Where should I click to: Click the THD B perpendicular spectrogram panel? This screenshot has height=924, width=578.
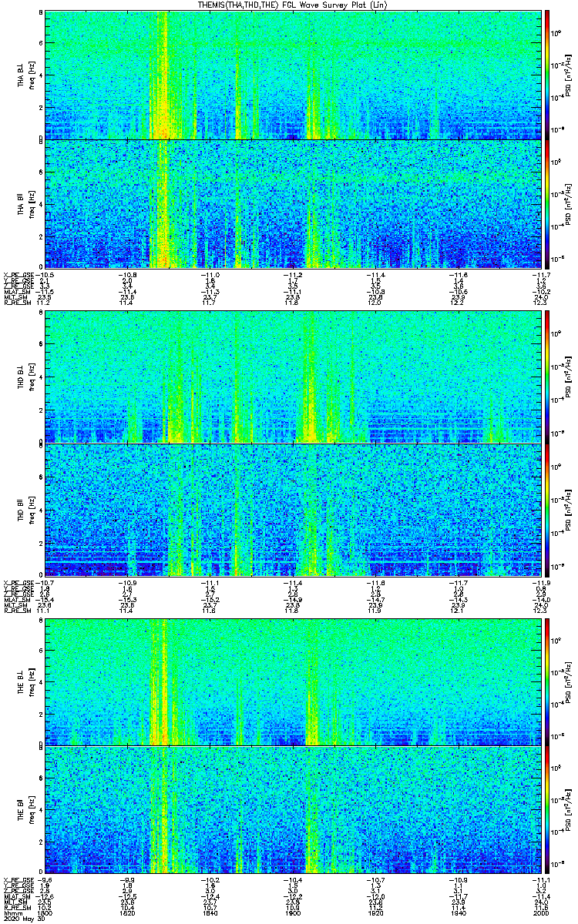(x=293, y=377)
